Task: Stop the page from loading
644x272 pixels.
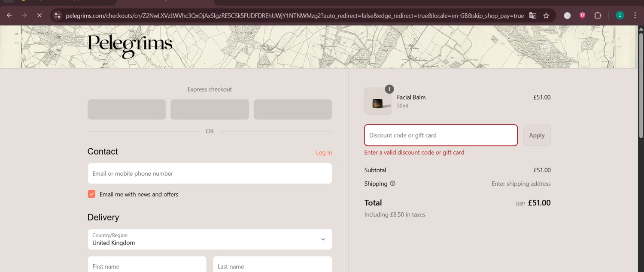Action: click(x=39, y=15)
